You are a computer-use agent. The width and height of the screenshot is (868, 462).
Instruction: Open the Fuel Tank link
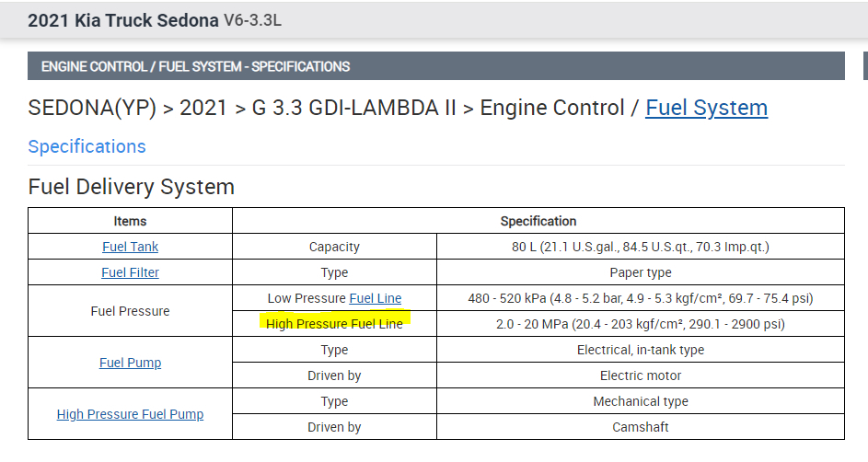tap(130, 247)
